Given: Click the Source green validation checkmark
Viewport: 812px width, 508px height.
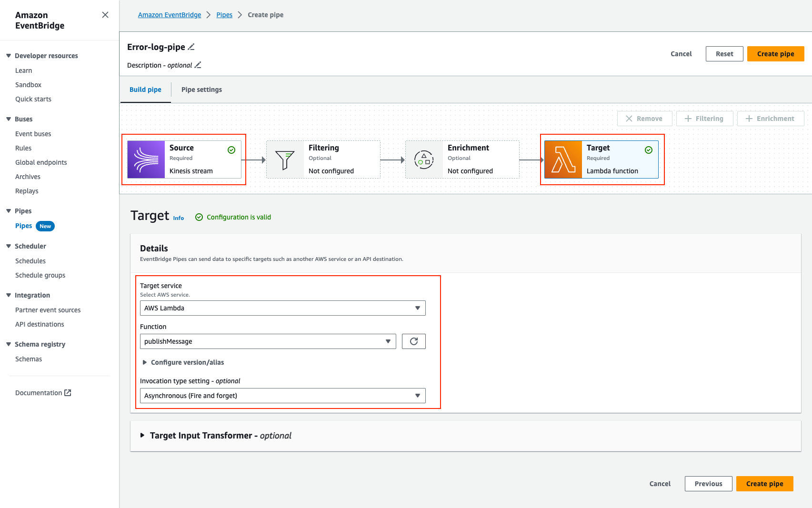Looking at the screenshot, I should click(x=231, y=150).
